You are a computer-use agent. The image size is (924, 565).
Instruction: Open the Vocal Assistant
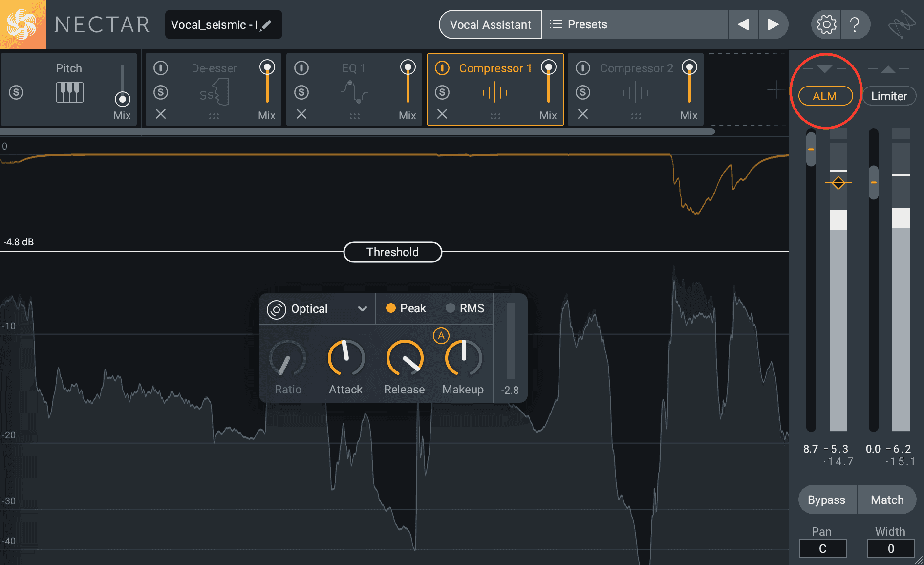coord(491,24)
